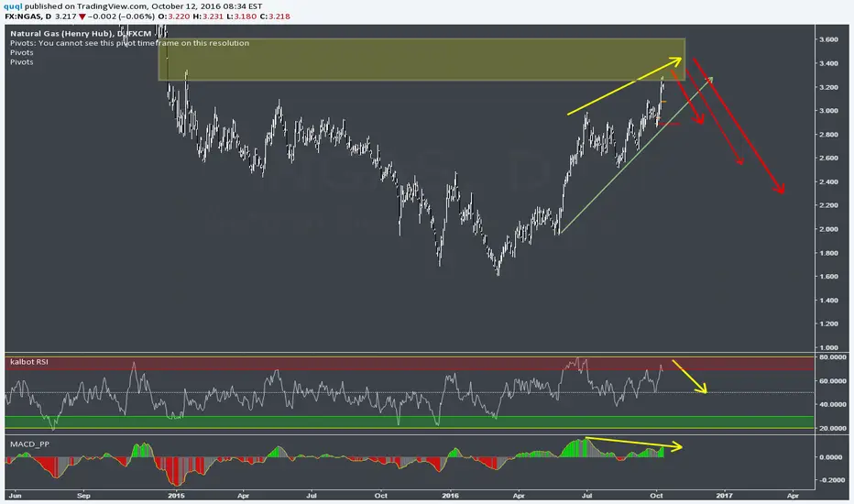Click the 20.0000 RSI axis label
Image resolution: width=854 pixels, height=504 pixels.
[x=832, y=428]
